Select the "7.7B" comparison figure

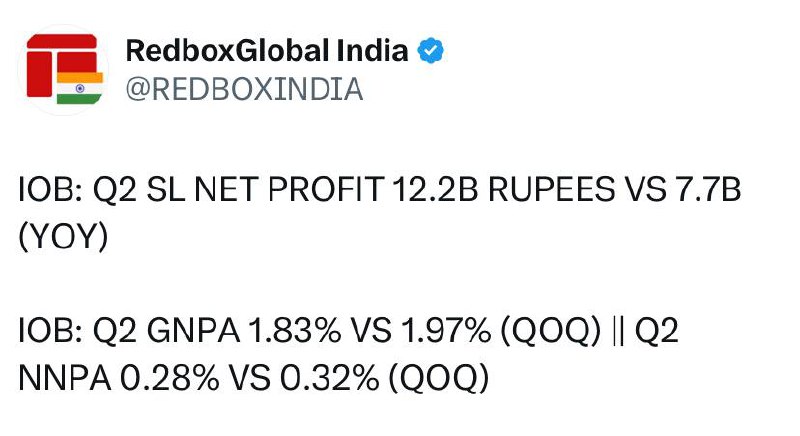(x=705, y=190)
